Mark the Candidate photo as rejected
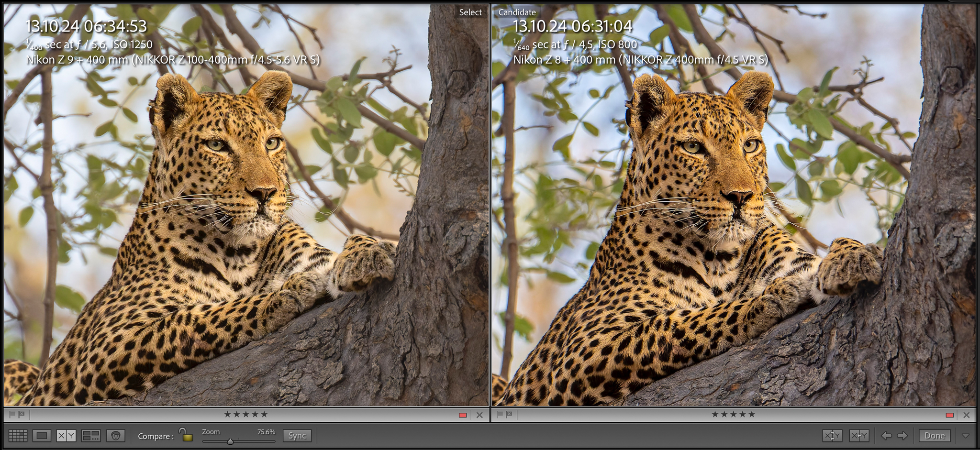The width and height of the screenshot is (980, 450). 509,414
